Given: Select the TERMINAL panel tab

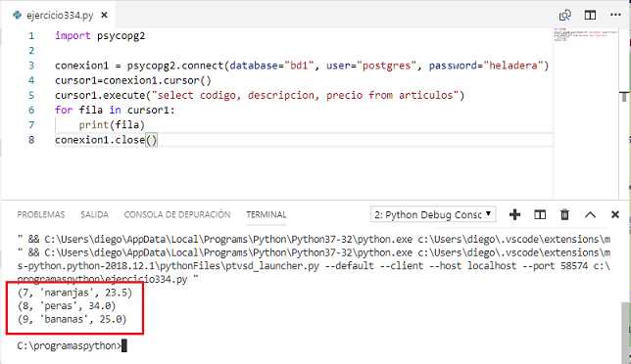Looking at the screenshot, I should 266,214.
